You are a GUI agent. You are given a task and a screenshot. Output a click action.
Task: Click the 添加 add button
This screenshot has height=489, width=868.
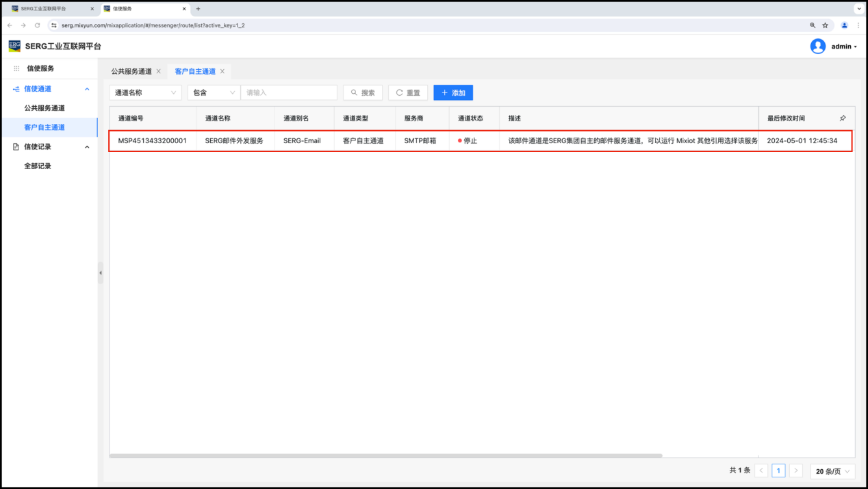(x=453, y=92)
